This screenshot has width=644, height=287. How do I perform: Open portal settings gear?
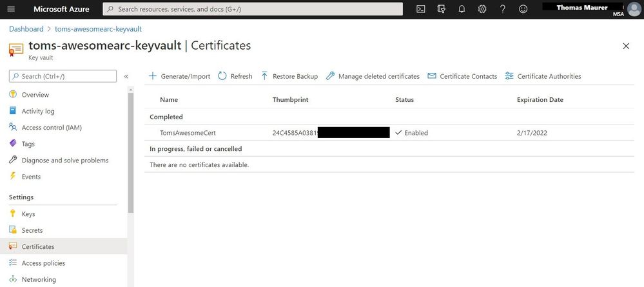tap(482, 9)
